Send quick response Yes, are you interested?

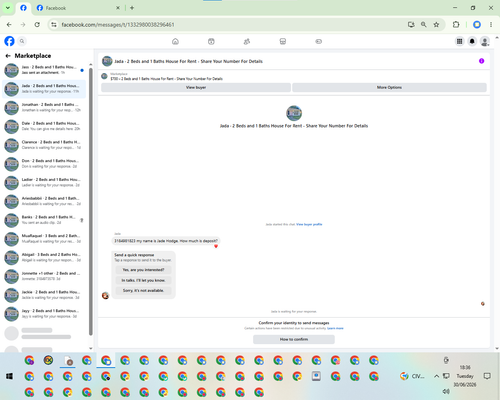pyautogui.click(x=143, y=270)
